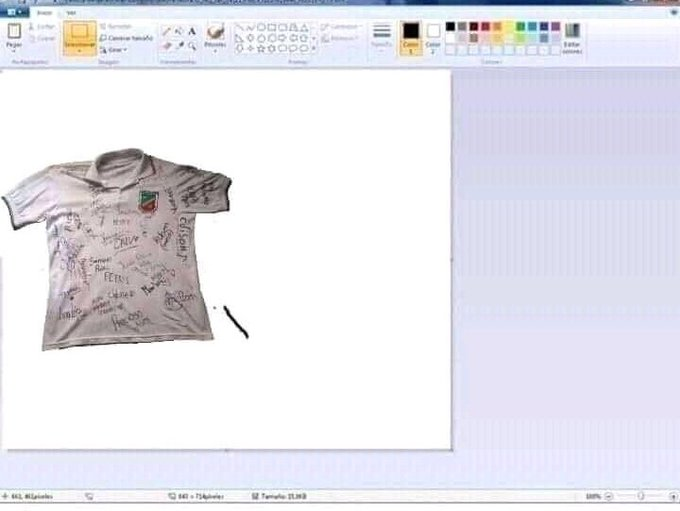Select the Eraser tool

click(x=166, y=46)
